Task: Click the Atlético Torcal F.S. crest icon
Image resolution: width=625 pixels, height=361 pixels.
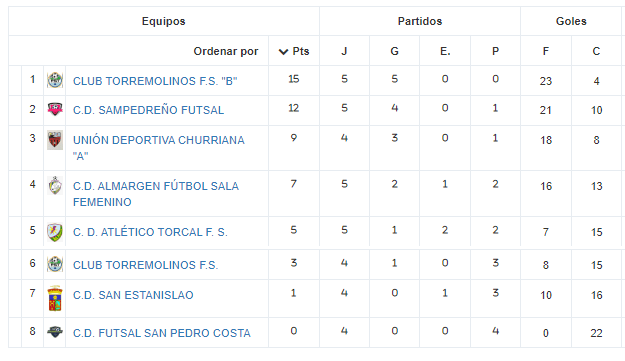Action: (x=55, y=232)
